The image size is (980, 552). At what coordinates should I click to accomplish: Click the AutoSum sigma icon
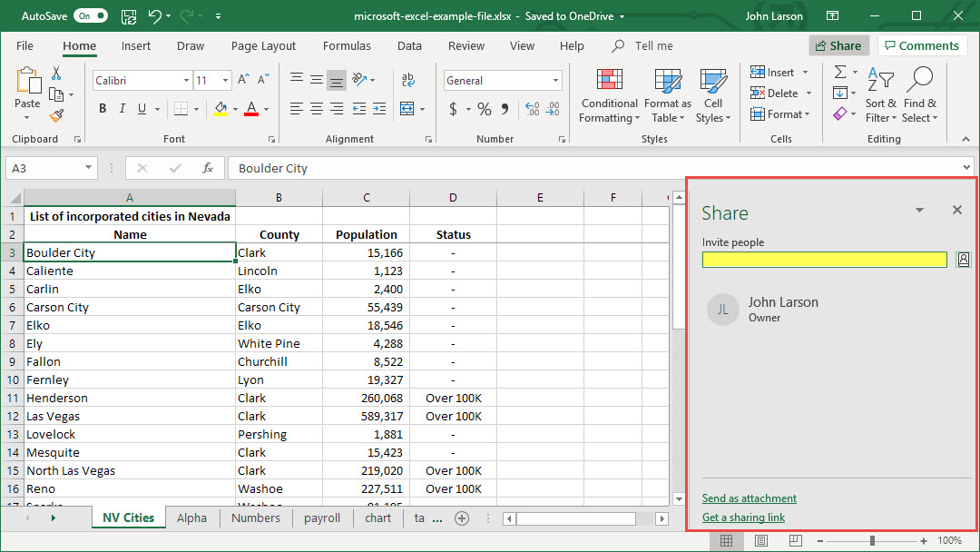tap(840, 73)
